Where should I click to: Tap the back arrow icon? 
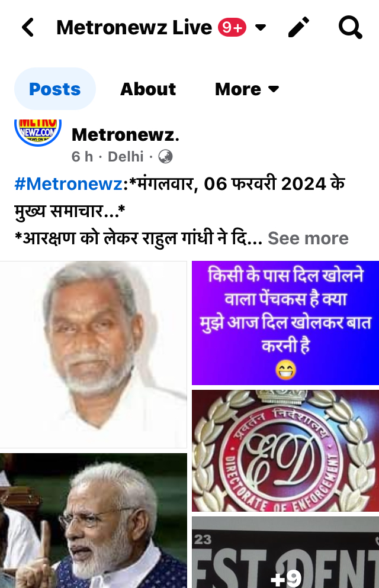(28, 27)
